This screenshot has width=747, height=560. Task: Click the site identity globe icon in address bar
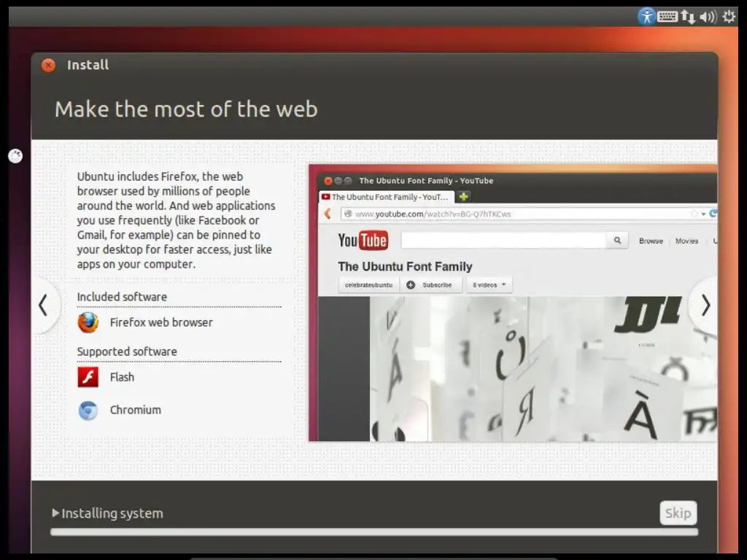pyautogui.click(x=348, y=214)
